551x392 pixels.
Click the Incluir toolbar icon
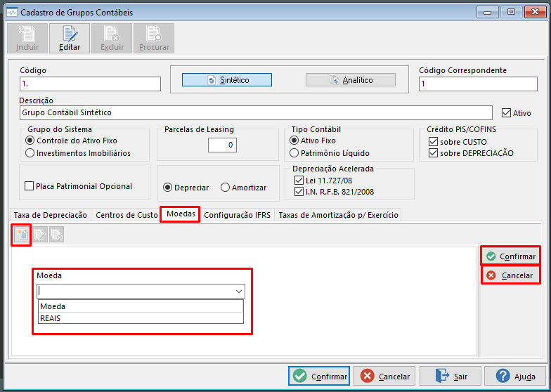click(x=27, y=38)
